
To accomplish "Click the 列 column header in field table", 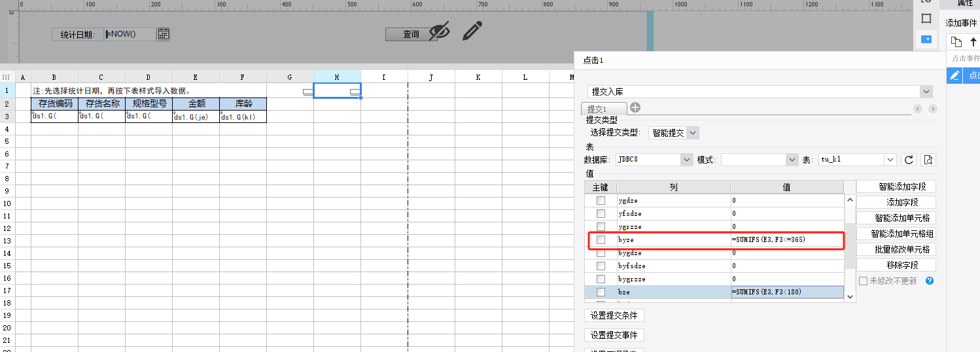I will click(673, 187).
